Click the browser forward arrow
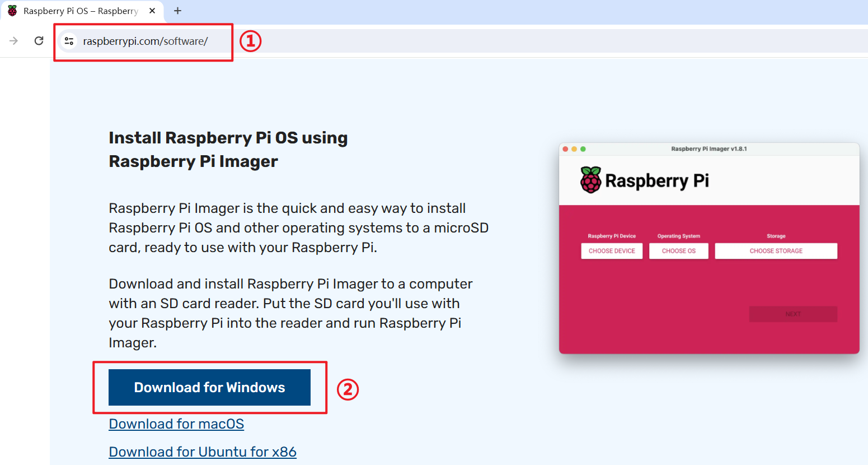Image resolution: width=868 pixels, height=465 pixels. pos(14,41)
